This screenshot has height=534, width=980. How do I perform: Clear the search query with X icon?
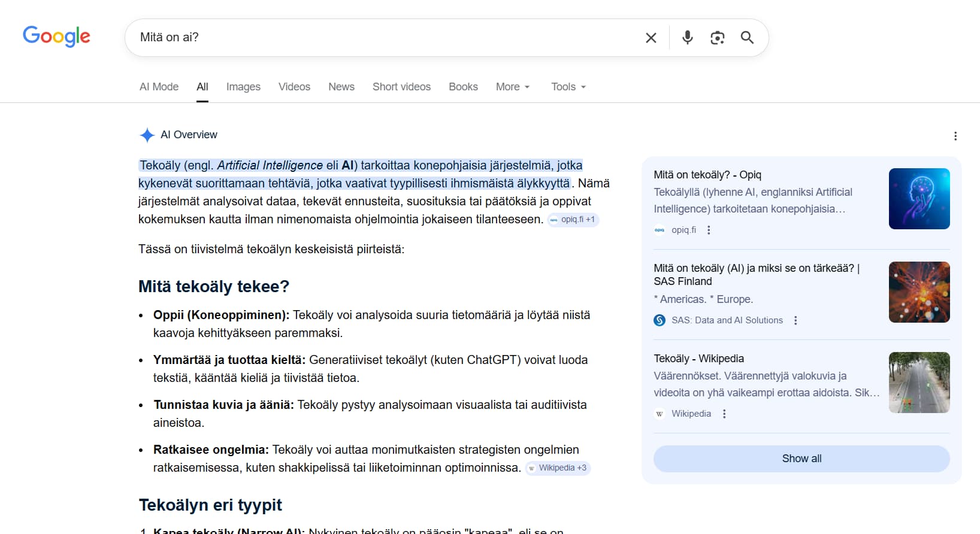point(651,38)
